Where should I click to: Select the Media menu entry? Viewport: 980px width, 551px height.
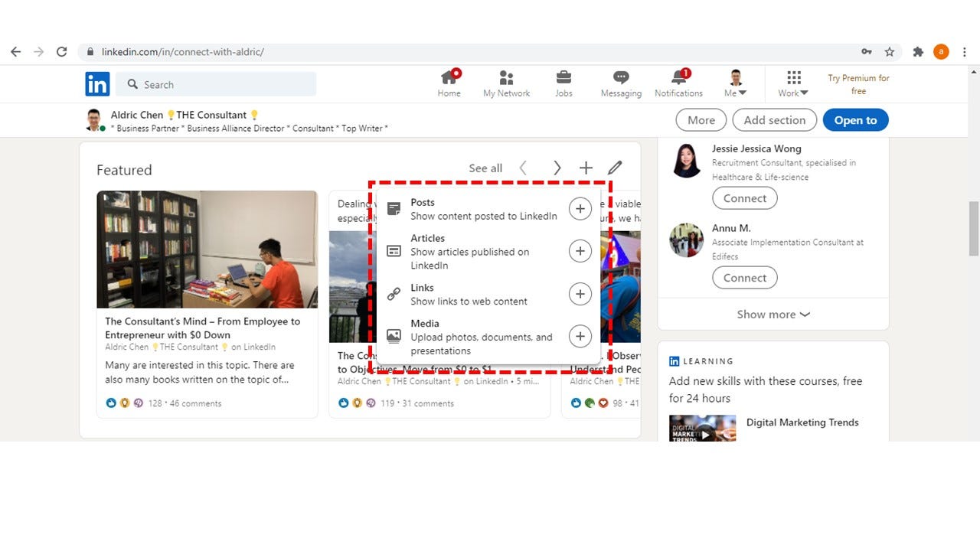click(x=488, y=337)
